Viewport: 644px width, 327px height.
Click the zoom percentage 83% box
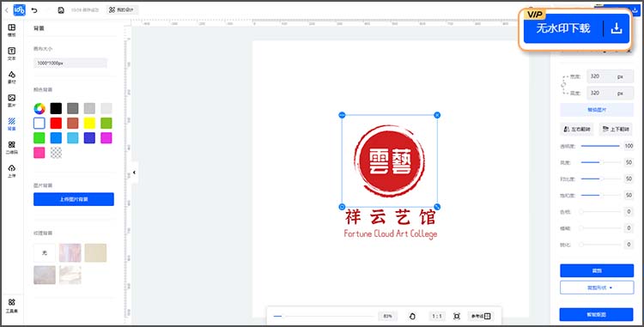(x=387, y=316)
